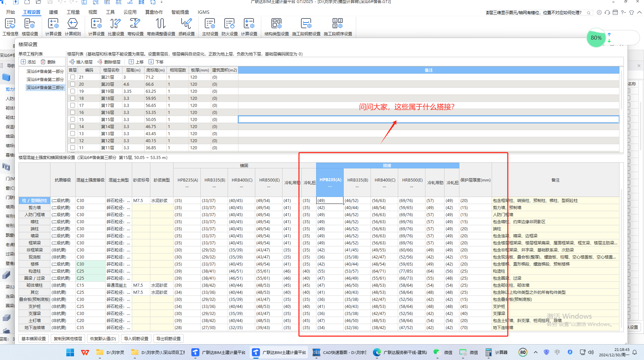Click 插入楼层 in floor list toolbar
Viewport: 644px width, 360px height.
81,62
